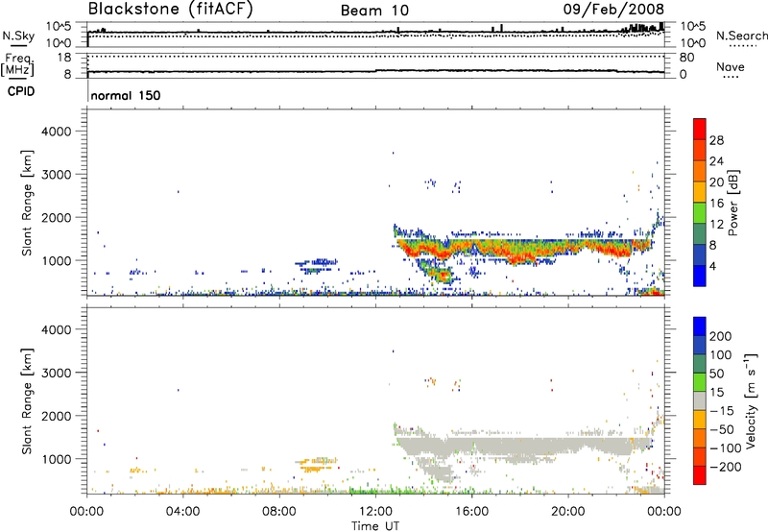Select the power panel Slant Range [km] label
The width and height of the screenshot is (768, 532).
pos(27,203)
